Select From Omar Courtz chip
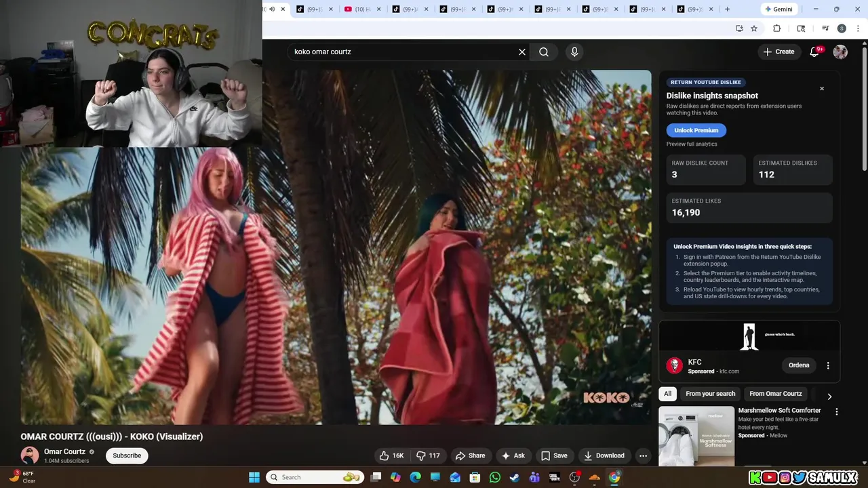868x488 pixels. (775, 394)
